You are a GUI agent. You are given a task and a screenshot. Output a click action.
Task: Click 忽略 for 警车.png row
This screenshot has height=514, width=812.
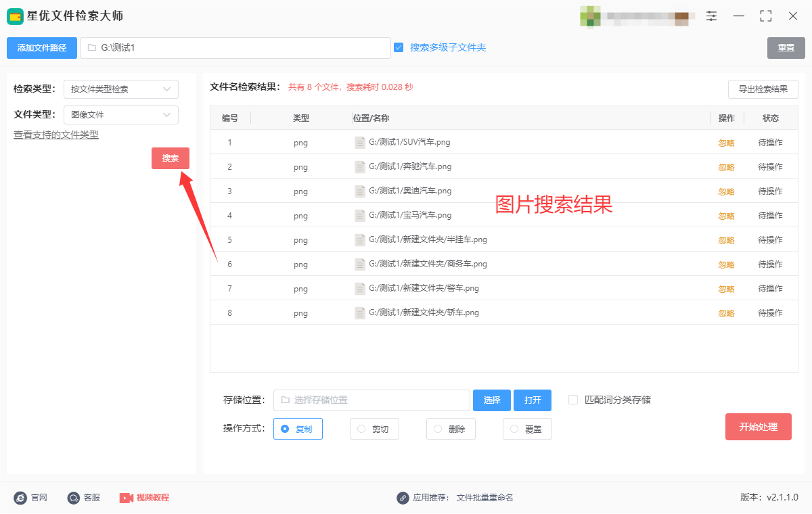point(726,289)
